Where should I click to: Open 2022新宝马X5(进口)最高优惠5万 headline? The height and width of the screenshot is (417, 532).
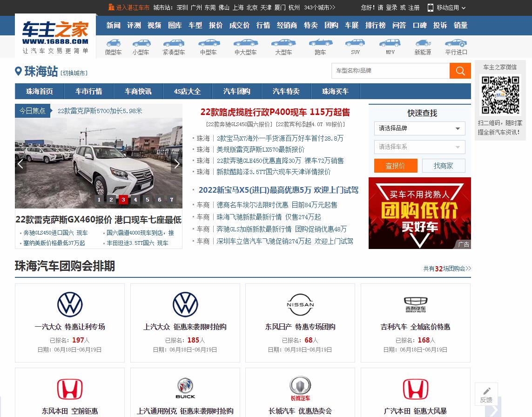click(278, 190)
